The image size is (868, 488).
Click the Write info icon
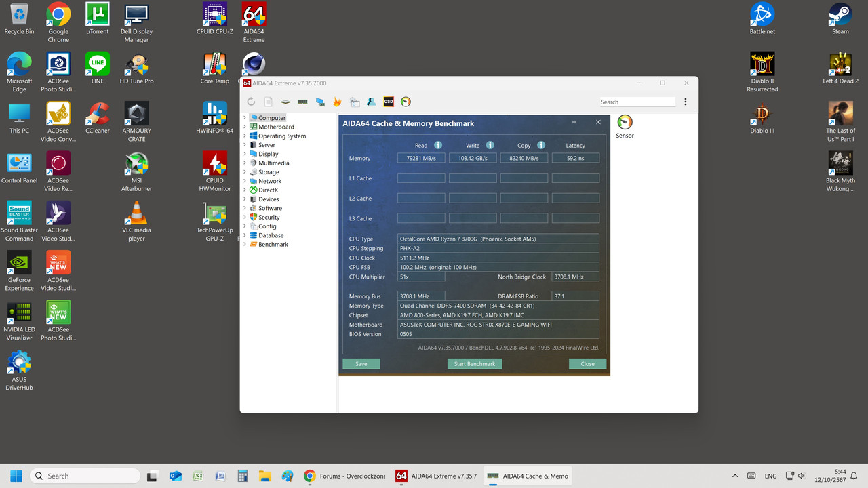coord(490,145)
